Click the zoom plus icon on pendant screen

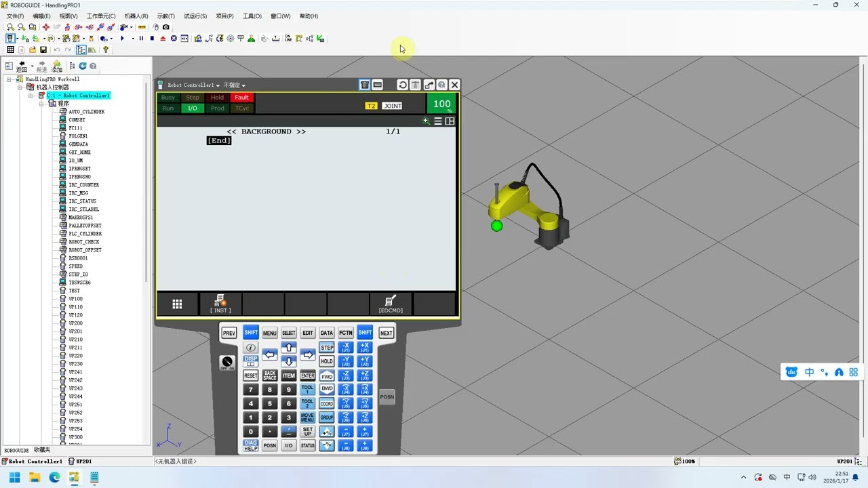pyautogui.click(x=426, y=121)
